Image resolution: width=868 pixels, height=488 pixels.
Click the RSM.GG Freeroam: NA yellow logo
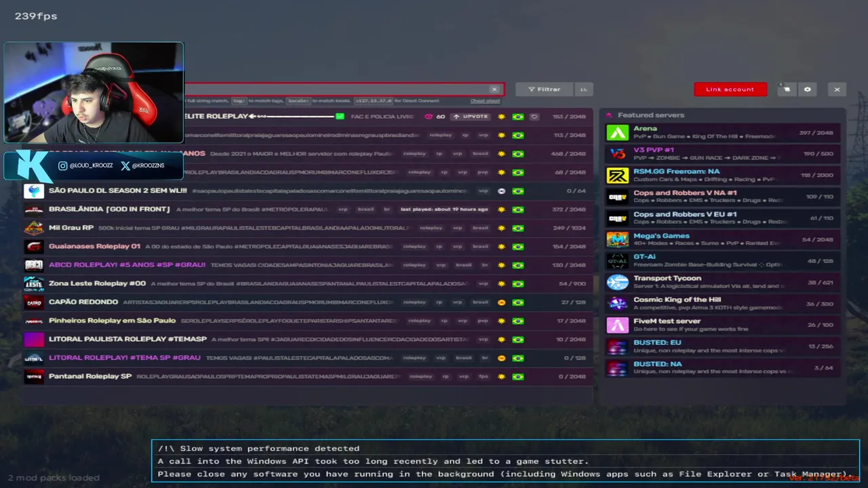618,176
